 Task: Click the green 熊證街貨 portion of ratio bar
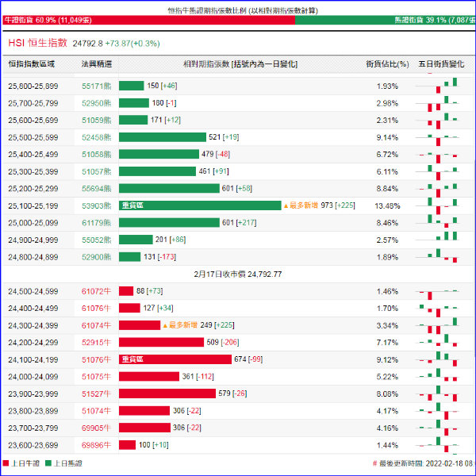(385, 19)
